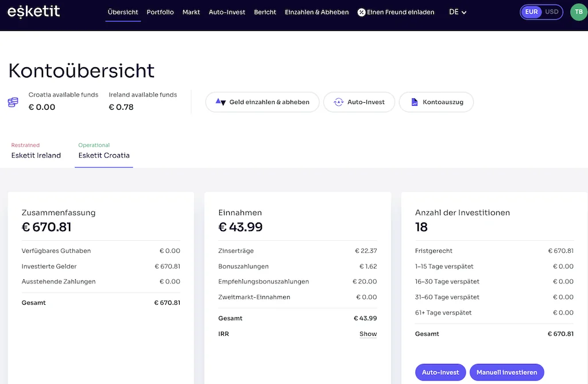Image resolution: width=588 pixels, height=384 pixels.
Task: Expand the language selector chevron
Action: (465, 12)
